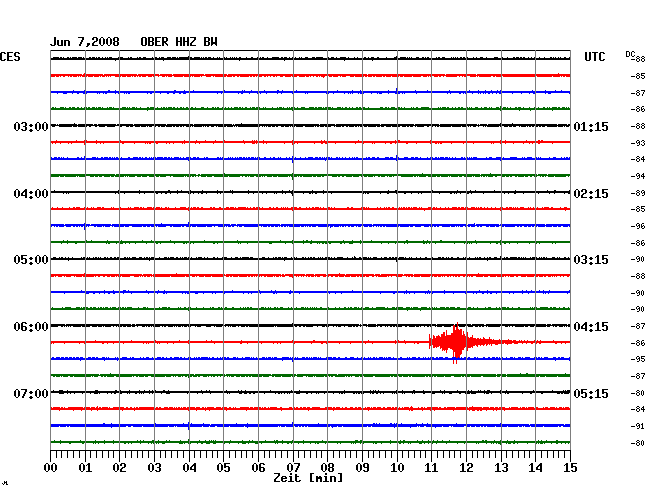The width and height of the screenshot is (650, 494).
Task: Click the date label 'Jun 7,2008'
Action: point(85,42)
